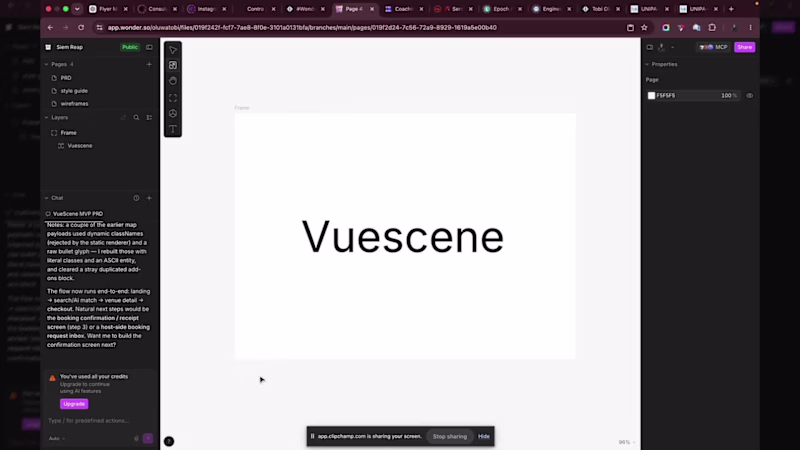Toggle the right panel layout icon

coord(649,47)
